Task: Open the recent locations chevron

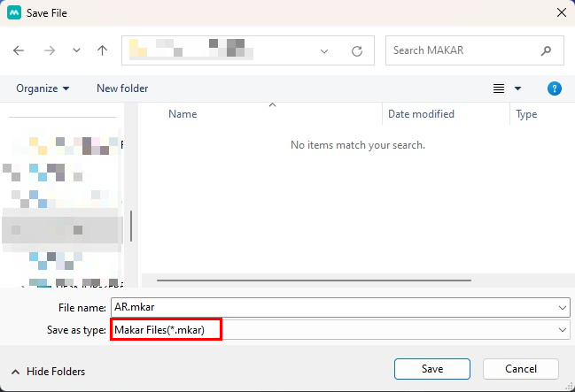Action: tap(76, 50)
